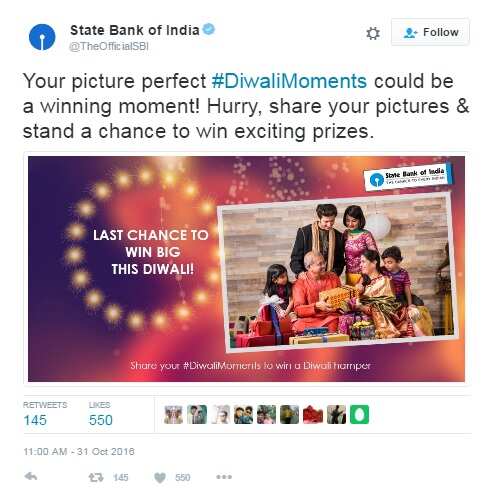Click the retweet count 145 beside the icon
The image size is (491, 503).
pyautogui.click(x=121, y=478)
